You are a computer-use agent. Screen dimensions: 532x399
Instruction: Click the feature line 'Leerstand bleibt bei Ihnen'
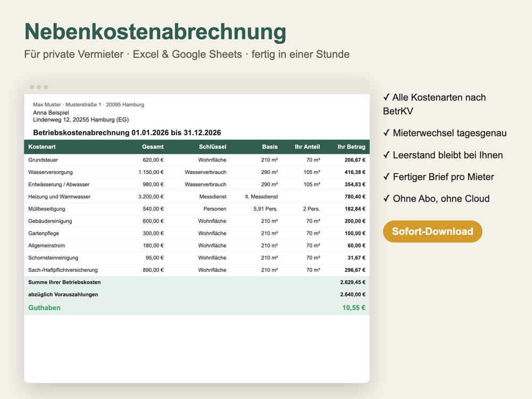click(443, 155)
